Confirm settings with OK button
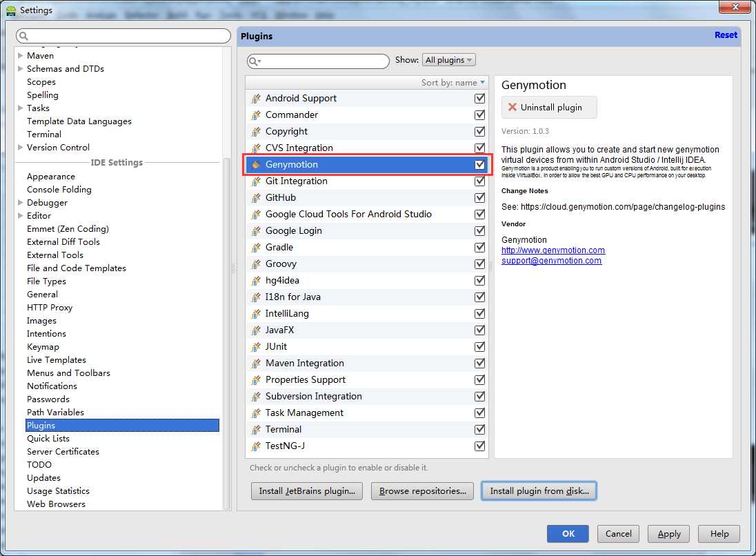The width and height of the screenshot is (756, 556). pos(568,534)
